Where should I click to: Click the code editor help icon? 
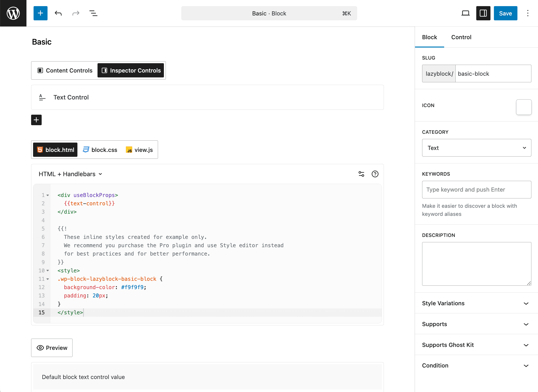click(x=375, y=174)
